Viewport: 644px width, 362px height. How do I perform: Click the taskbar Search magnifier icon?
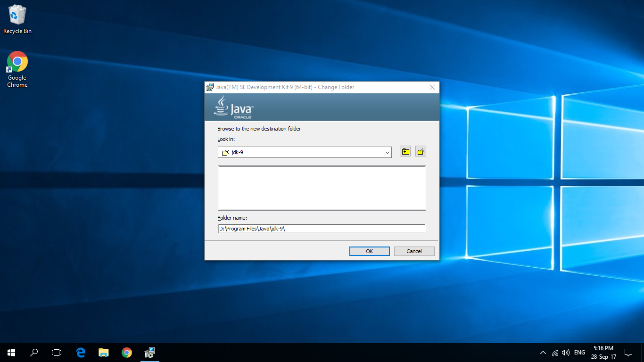(x=34, y=352)
